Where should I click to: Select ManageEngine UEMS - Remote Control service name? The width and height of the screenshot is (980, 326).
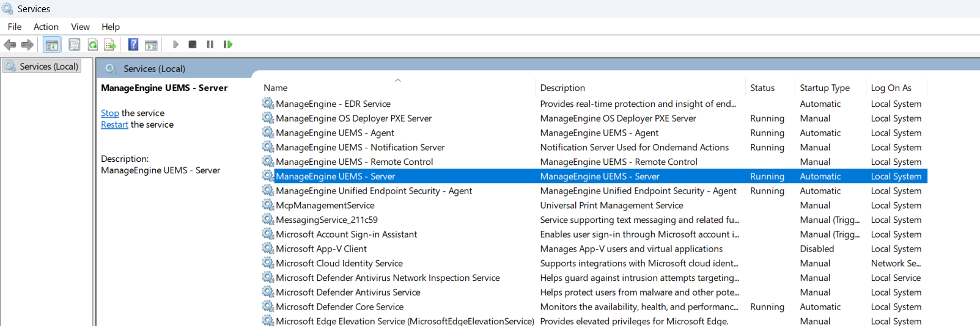[354, 162]
